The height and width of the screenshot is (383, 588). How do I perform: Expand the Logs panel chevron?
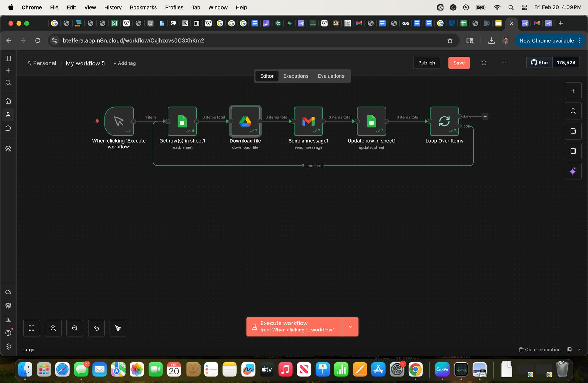(579, 350)
